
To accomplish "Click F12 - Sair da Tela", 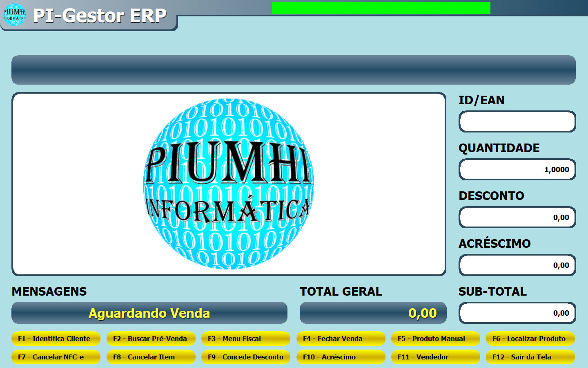I will point(530,357).
